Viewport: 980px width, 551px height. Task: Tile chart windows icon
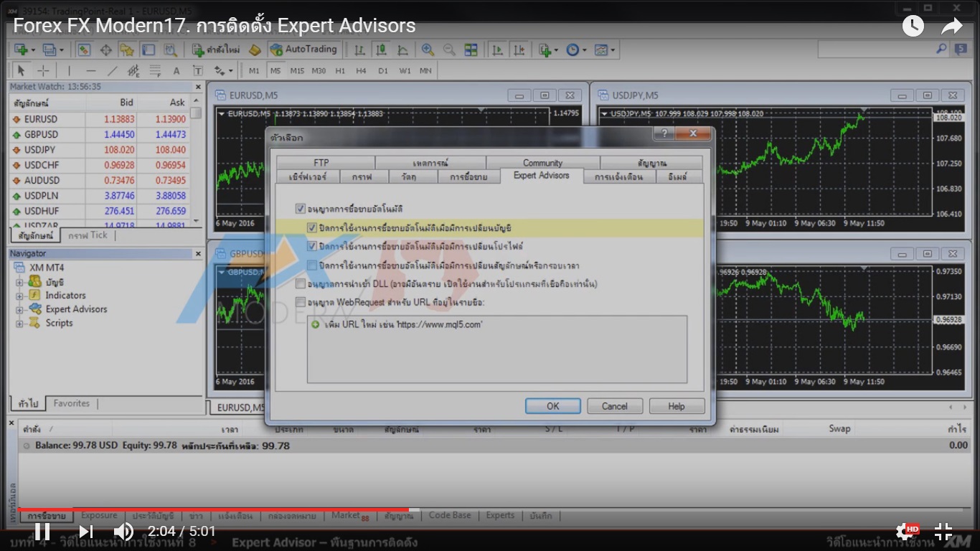pyautogui.click(x=471, y=50)
